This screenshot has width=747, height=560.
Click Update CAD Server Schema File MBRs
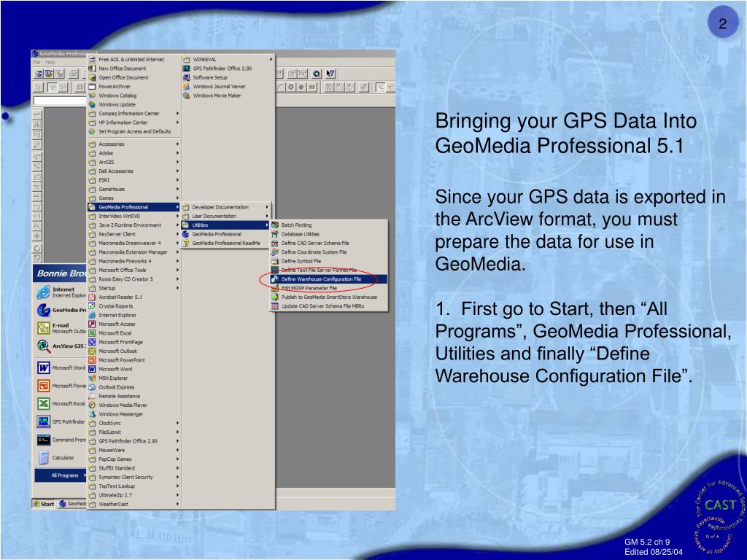[x=329, y=306]
